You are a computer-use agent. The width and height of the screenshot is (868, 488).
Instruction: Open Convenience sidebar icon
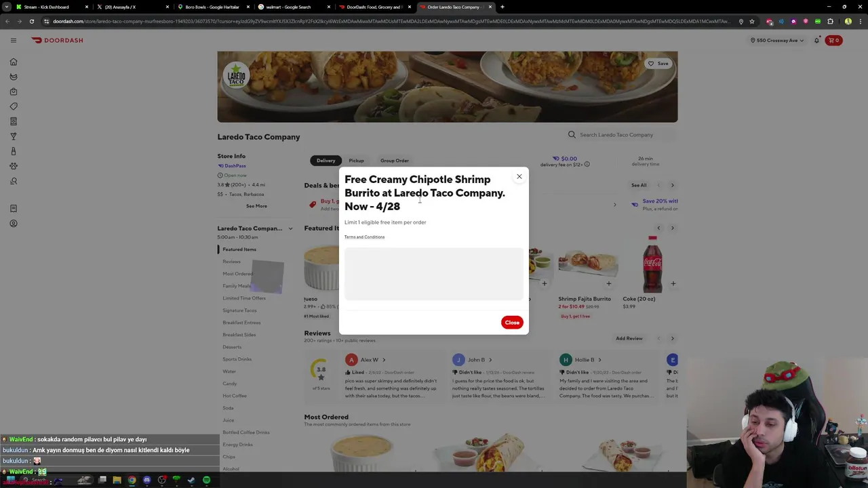tap(14, 121)
